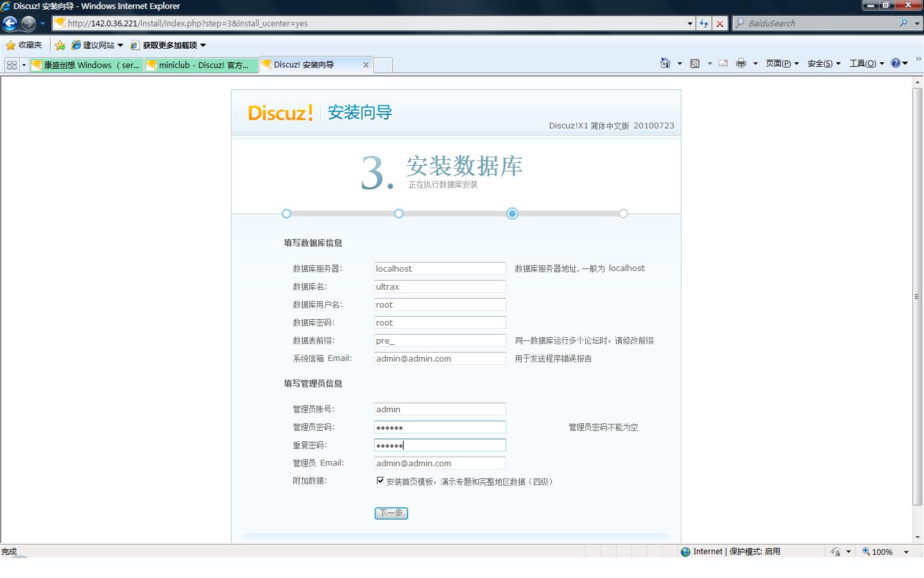Click the Stop loading red X icon

(x=720, y=23)
